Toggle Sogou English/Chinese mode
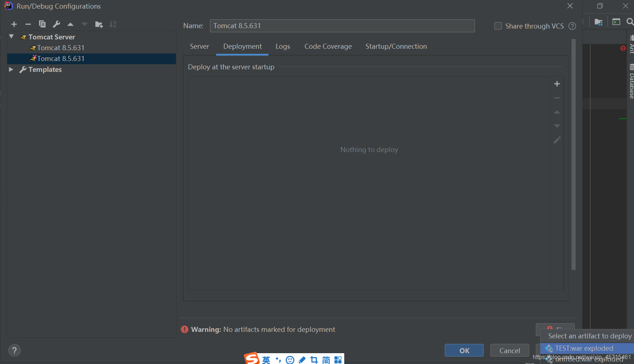 (x=266, y=360)
